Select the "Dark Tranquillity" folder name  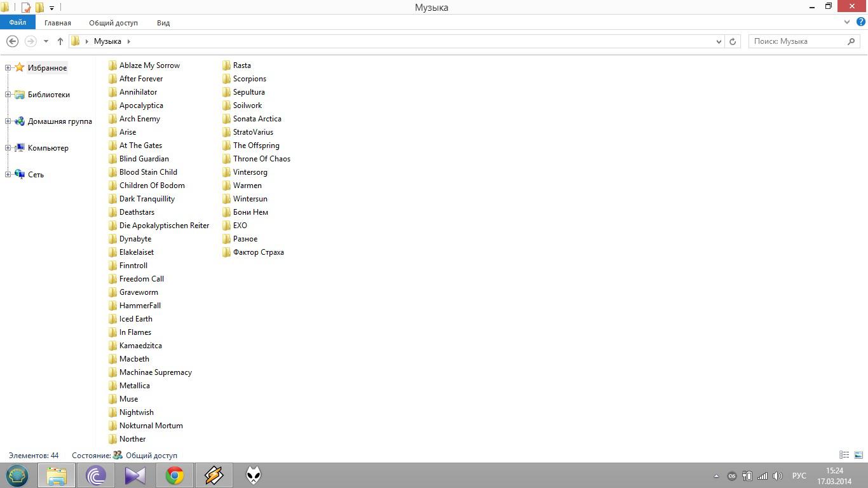[147, 199]
